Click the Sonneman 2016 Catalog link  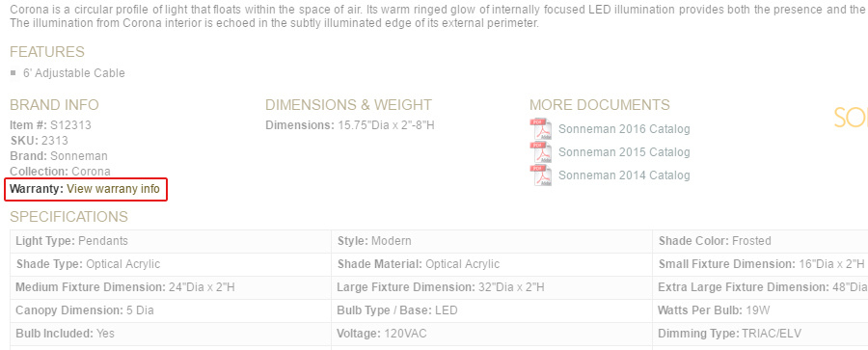(624, 129)
